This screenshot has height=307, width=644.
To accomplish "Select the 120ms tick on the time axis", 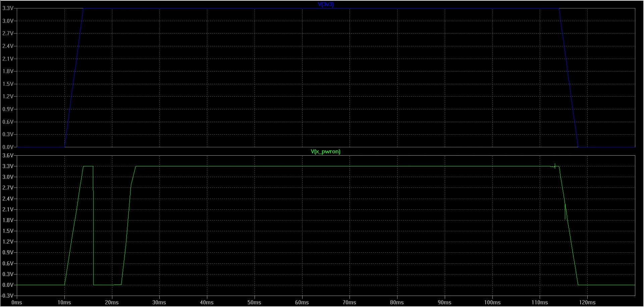I will [587, 302].
